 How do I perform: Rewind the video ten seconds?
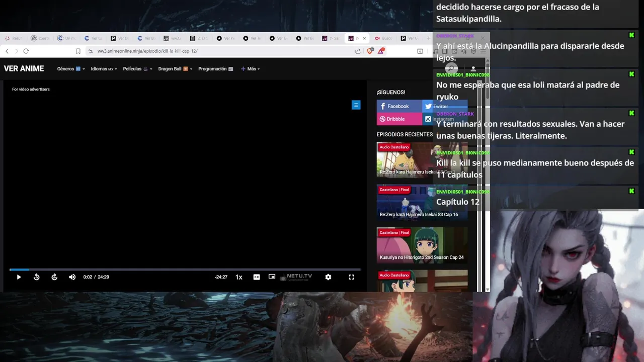37,277
